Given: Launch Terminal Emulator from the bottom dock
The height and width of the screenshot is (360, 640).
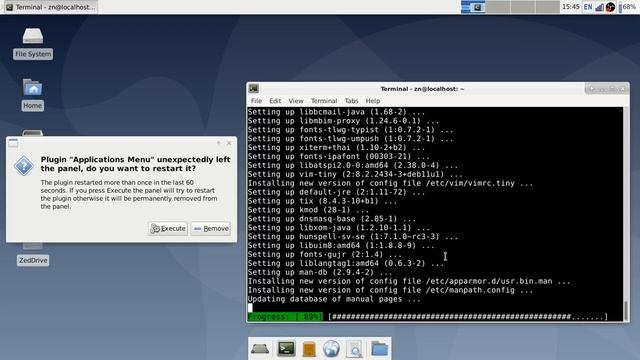Looking at the screenshot, I should (286, 349).
